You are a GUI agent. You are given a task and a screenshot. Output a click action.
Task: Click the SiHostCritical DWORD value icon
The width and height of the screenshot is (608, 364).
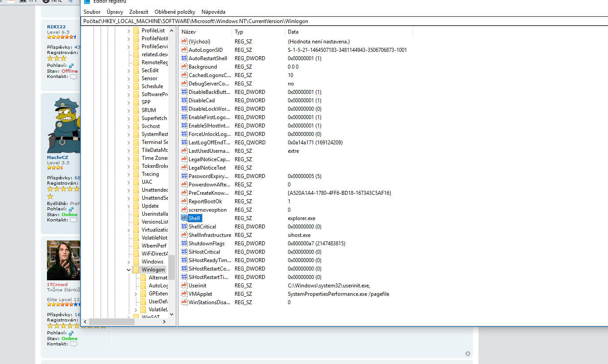point(185,252)
